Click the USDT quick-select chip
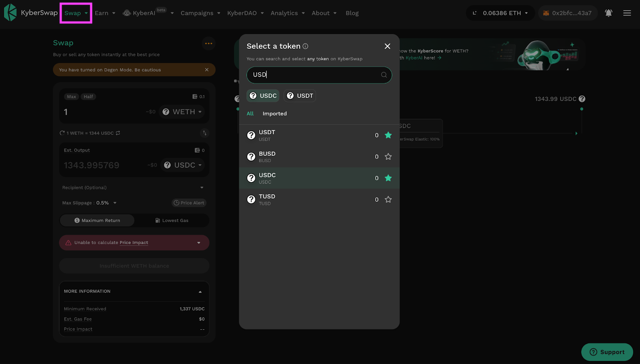This screenshot has height=364, width=640. coord(300,96)
